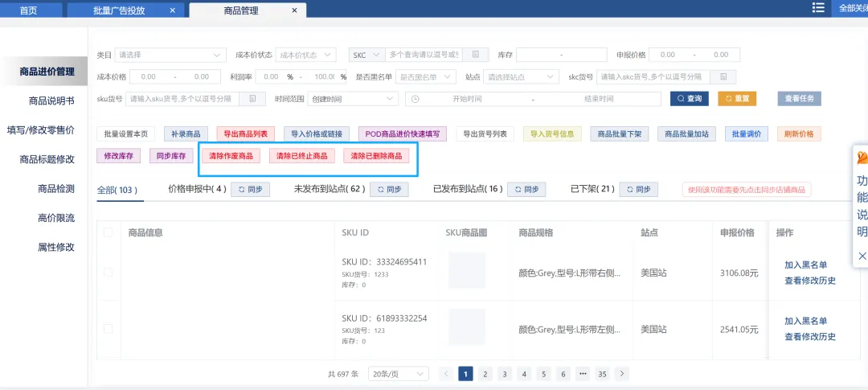Click the clock icon in start time field
This screenshot has width=868, height=390.
(x=415, y=99)
